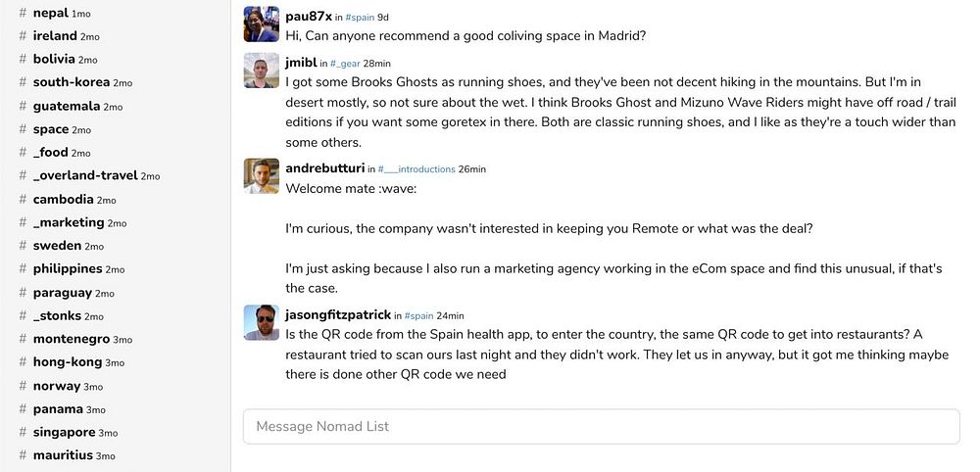Screen dimensions: 980x472
Task: Click the Message Nomad List input
Action: click(601, 426)
